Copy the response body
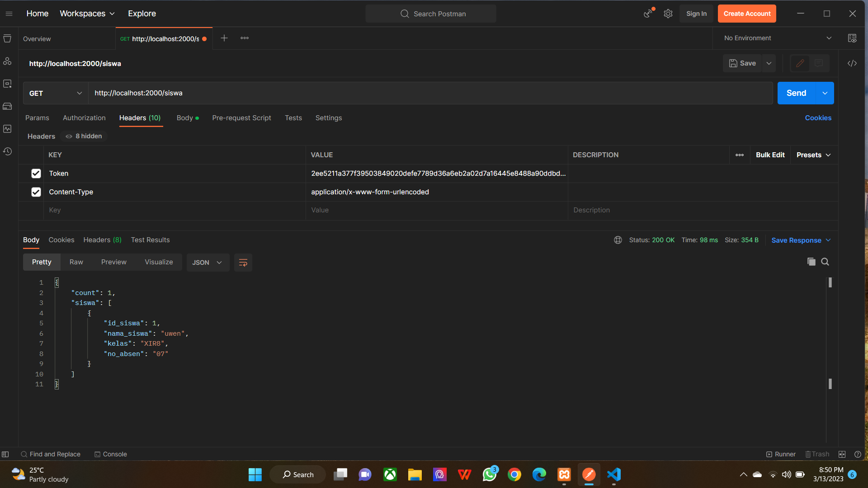This screenshot has width=868, height=488. [x=811, y=262]
